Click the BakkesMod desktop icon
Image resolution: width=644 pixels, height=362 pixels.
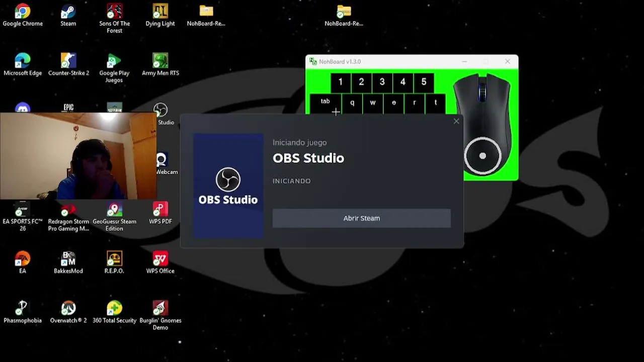pos(68,262)
